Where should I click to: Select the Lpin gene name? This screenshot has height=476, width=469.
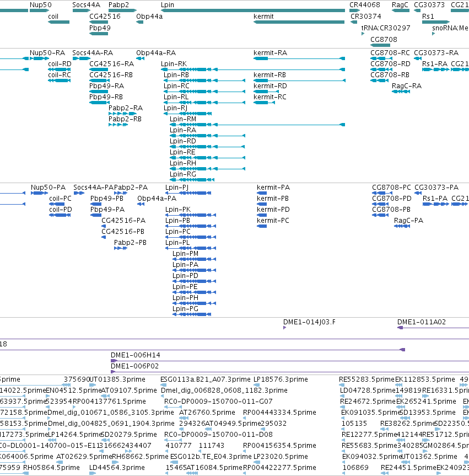click(168, 5)
